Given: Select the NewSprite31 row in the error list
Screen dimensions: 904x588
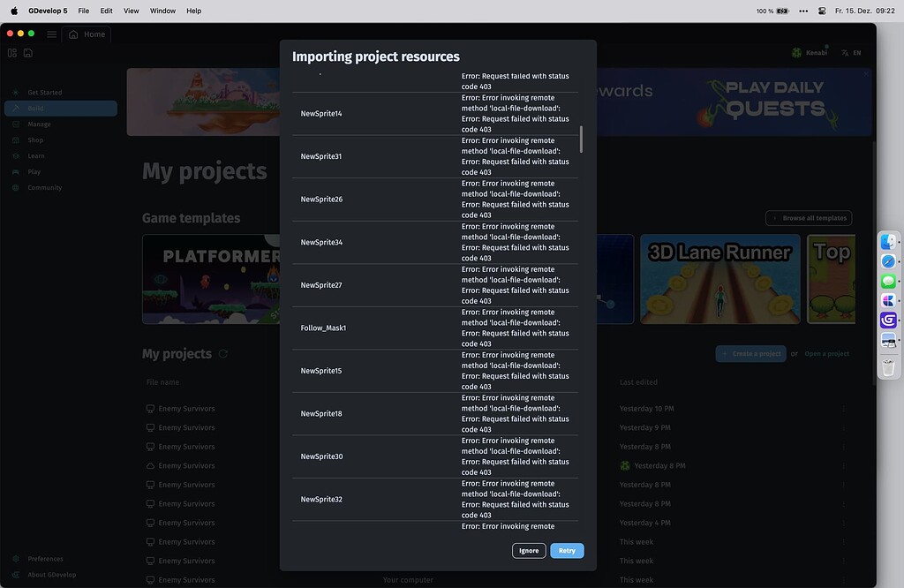Looking at the screenshot, I should click(x=434, y=156).
